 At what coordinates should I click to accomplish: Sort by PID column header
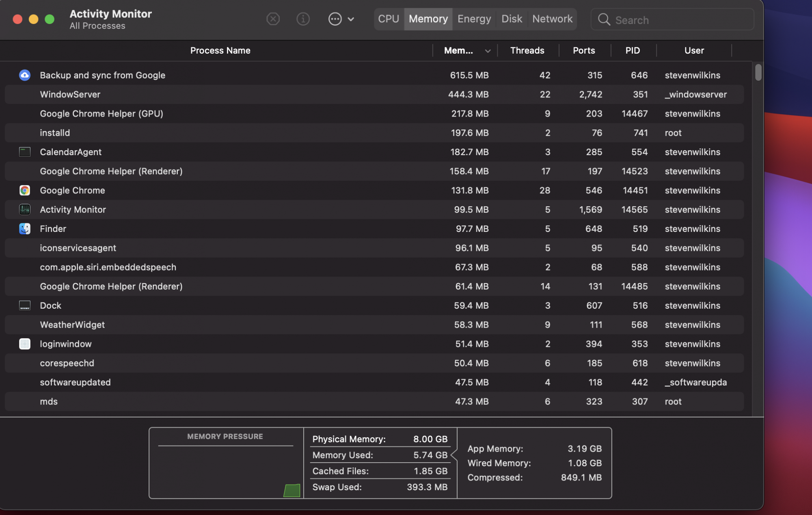click(x=633, y=50)
